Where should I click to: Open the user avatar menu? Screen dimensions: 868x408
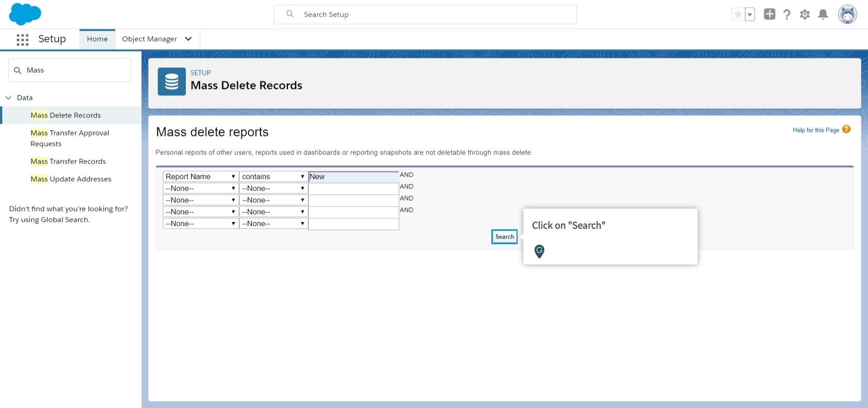[848, 14]
